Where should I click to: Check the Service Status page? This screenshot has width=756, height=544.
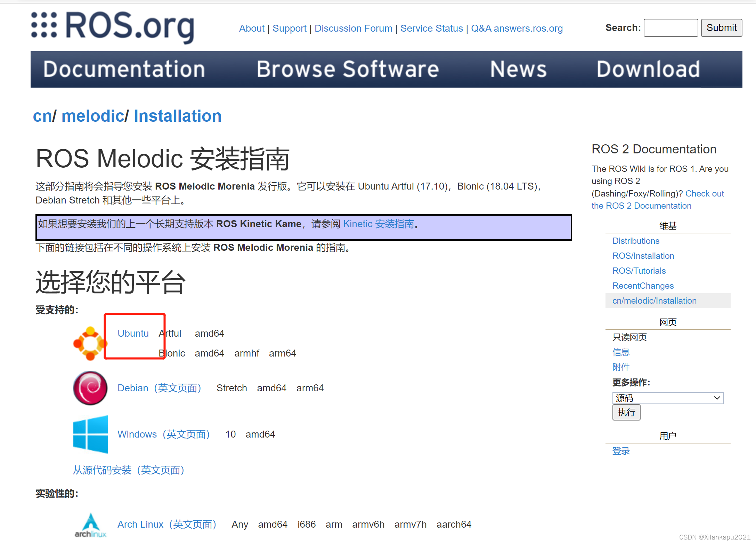(431, 28)
